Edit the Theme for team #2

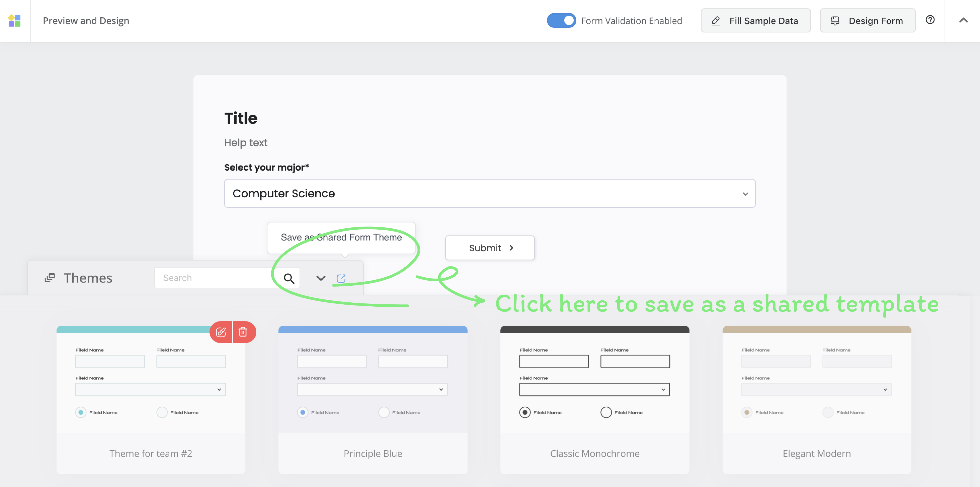[x=221, y=332]
